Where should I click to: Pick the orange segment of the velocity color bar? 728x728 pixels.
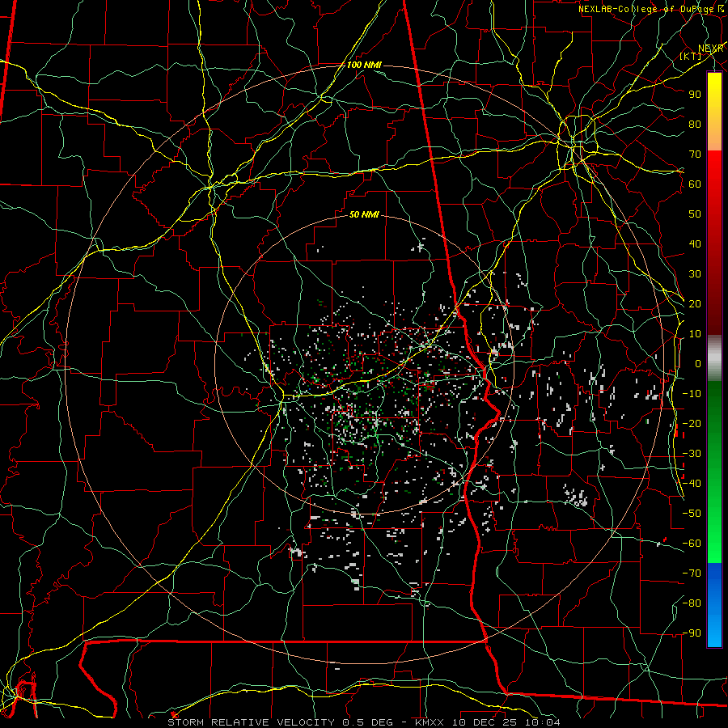714,139
